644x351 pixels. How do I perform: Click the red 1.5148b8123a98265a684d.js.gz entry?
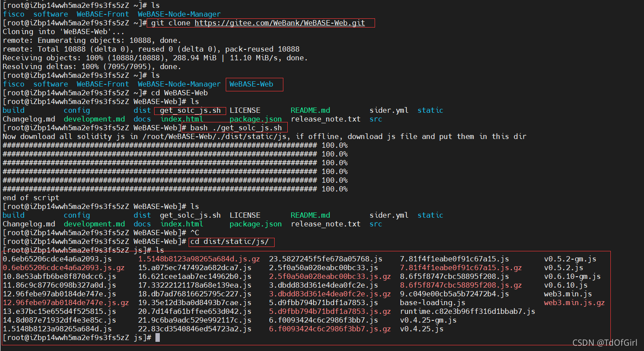(199, 259)
